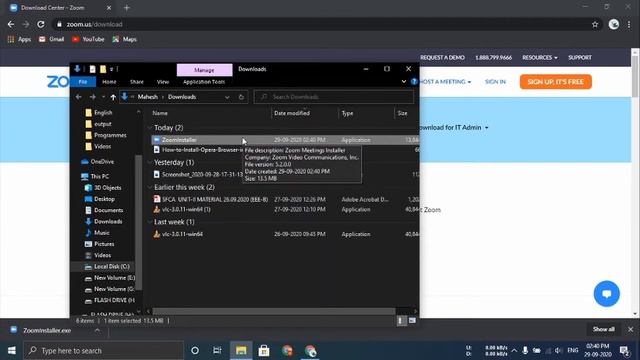Screen dimensions: 640x360
Task: Click SIGN UP, IT'S FREE button
Action: click(556, 82)
